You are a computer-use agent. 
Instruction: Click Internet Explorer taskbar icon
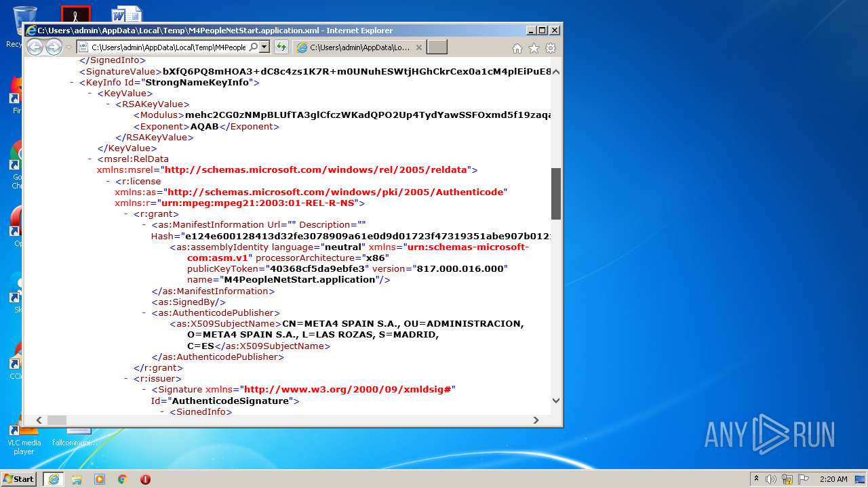click(54, 479)
